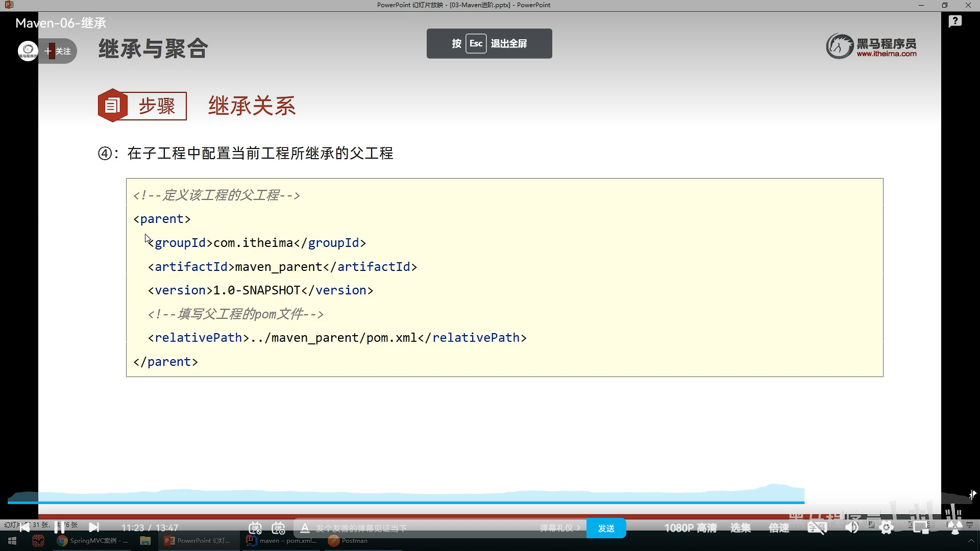980x551 pixels.
Task: Open danmaku display settings icon
Action: (278, 528)
